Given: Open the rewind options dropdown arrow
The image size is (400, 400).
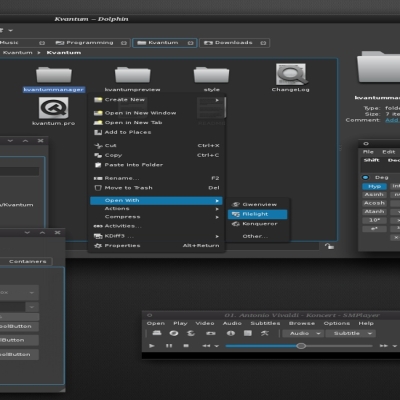Looking at the screenshot, I should tap(217, 346).
